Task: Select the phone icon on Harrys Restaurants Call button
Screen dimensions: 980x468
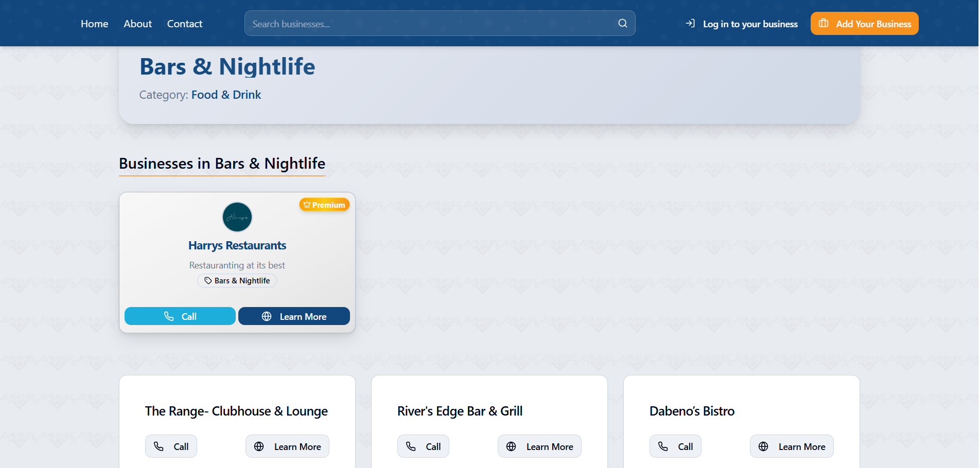Action: click(x=170, y=316)
